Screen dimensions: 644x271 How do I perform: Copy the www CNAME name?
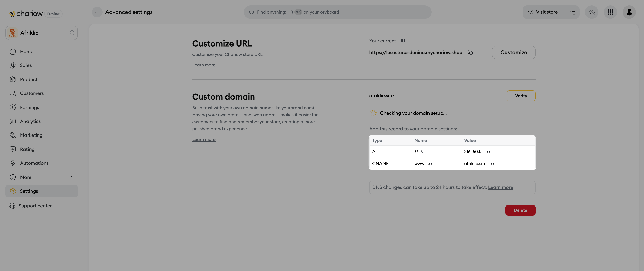(430, 164)
